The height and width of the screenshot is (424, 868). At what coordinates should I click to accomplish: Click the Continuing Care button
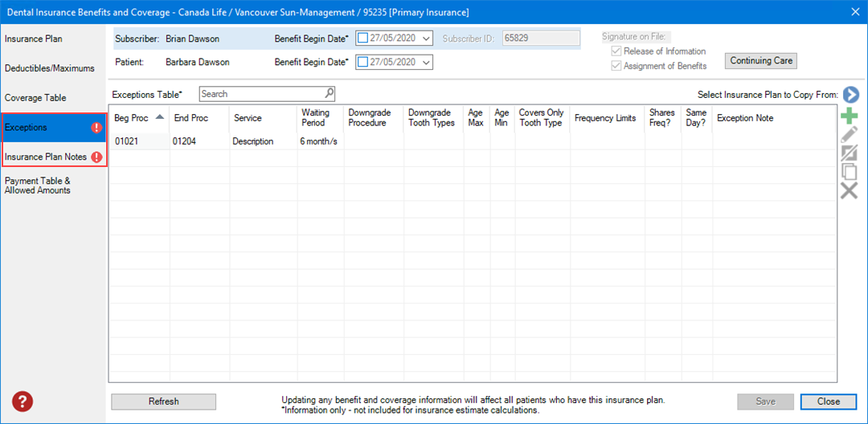tap(760, 61)
